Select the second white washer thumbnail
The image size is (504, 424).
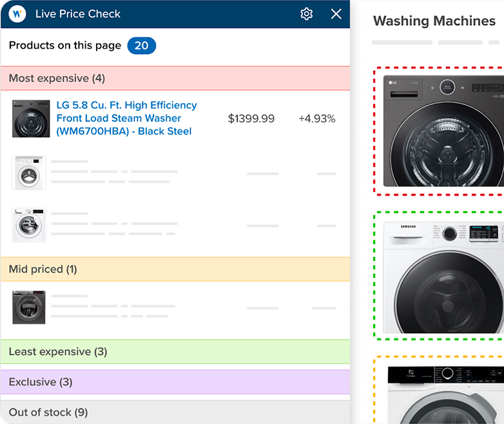tap(29, 173)
